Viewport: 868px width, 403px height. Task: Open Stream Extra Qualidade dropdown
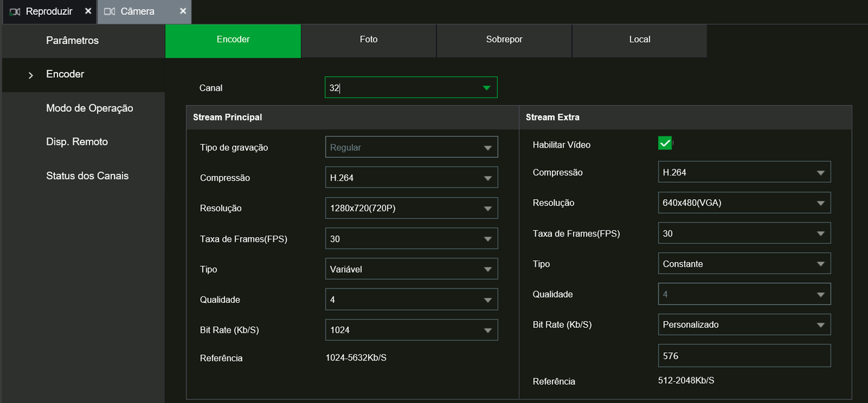coord(744,294)
